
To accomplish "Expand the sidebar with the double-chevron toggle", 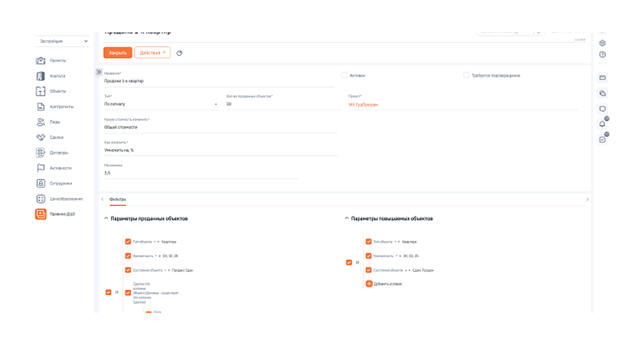I will [x=99, y=72].
